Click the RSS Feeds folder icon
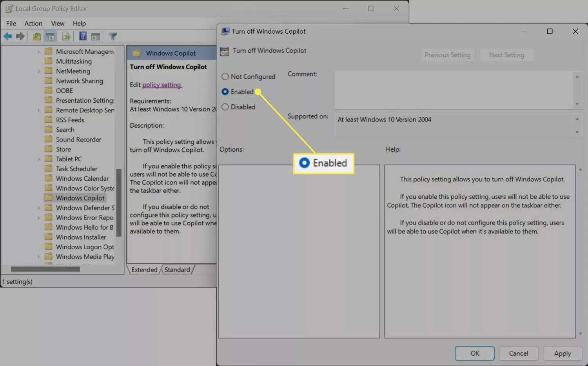 point(49,120)
